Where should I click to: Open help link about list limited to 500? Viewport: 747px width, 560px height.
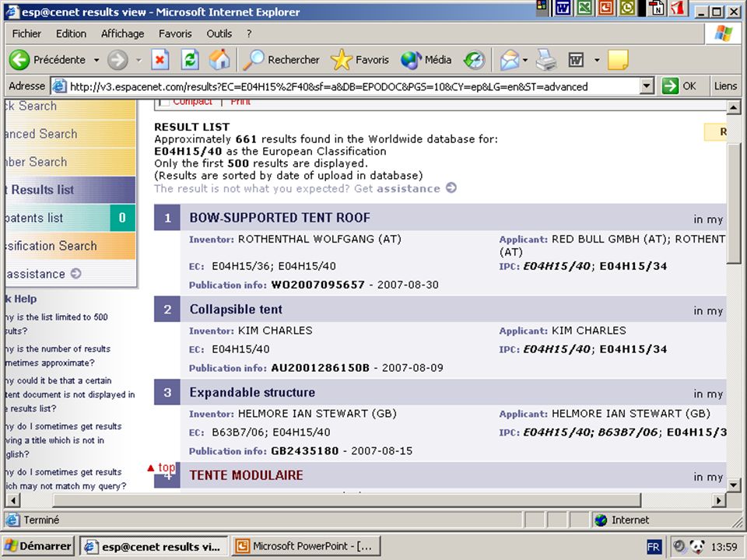[x=56, y=324]
